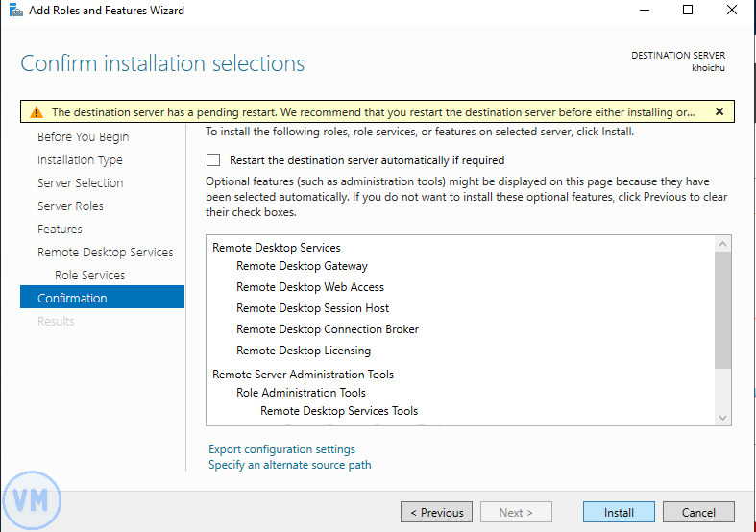Screen dimensions: 756x532
Task: Select Remote Desktop Services sidebar step
Action: pyautogui.click(x=105, y=253)
